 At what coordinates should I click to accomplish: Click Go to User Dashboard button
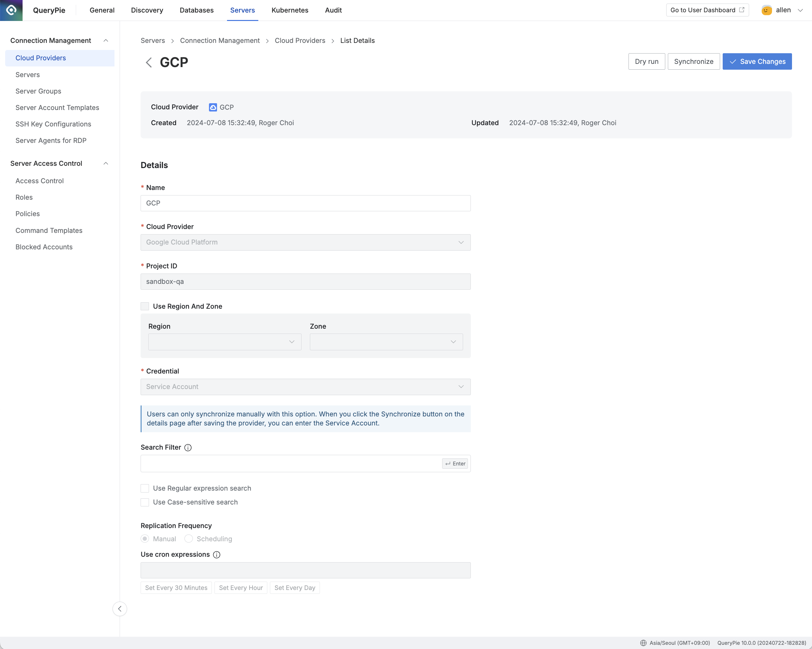[707, 10]
